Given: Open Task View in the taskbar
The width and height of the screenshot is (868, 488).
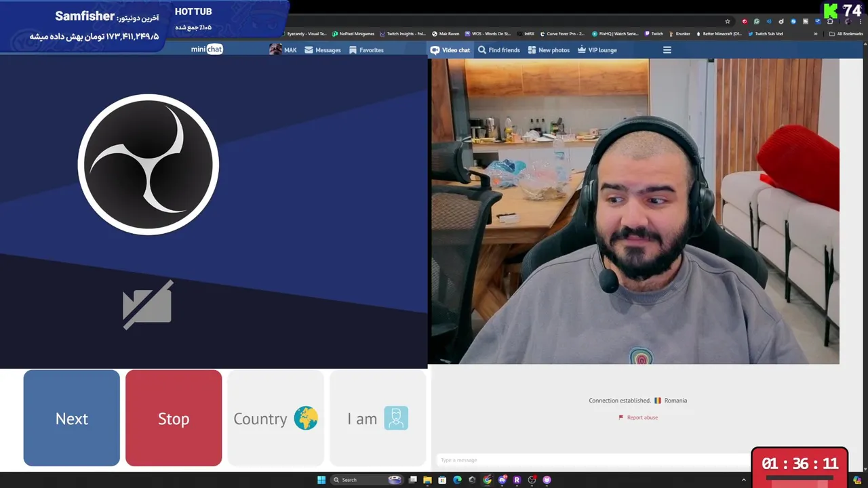Looking at the screenshot, I should coord(413,480).
